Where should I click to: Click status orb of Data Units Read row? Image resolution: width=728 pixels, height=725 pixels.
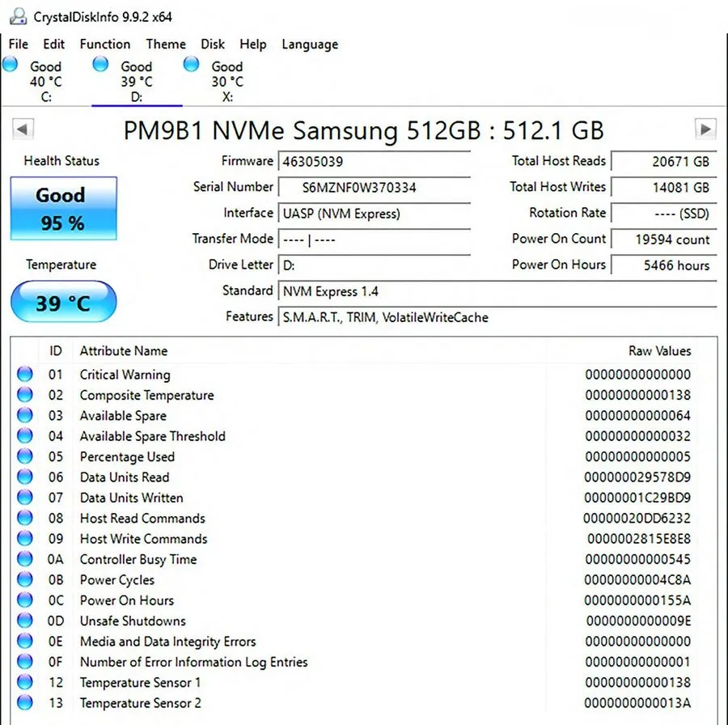(x=25, y=477)
